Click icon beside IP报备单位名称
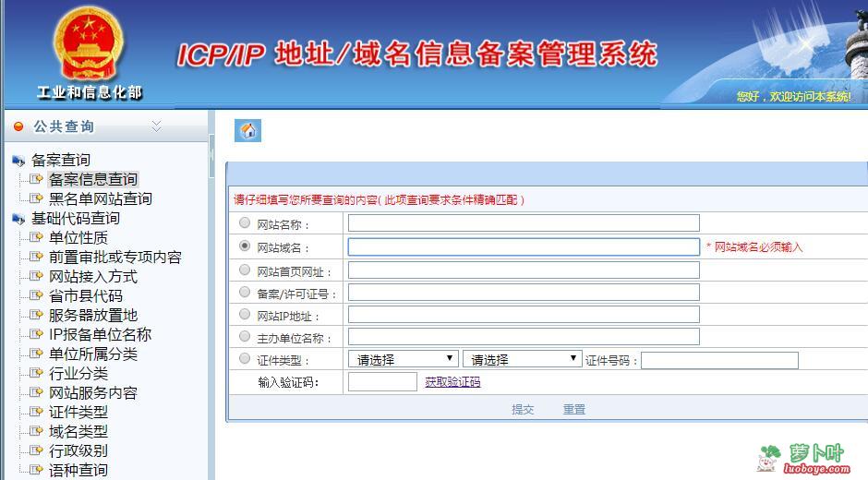868x480 pixels. pyautogui.click(x=37, y=334)
